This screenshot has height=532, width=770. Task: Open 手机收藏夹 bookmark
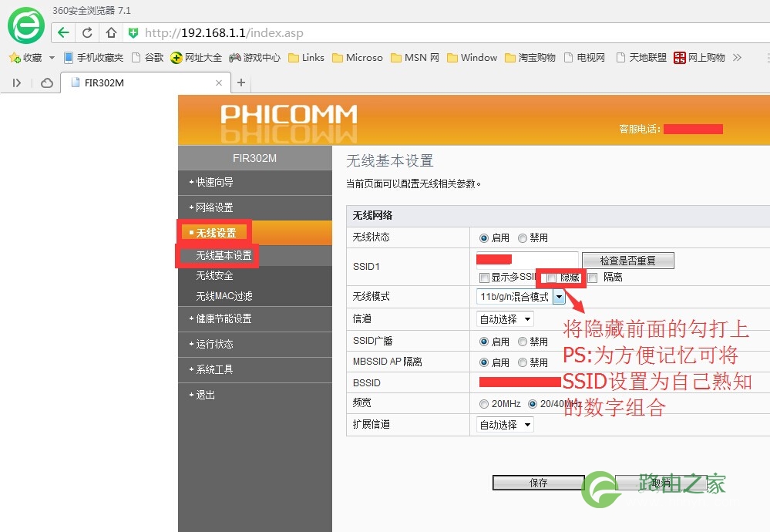tap(94, 58)
